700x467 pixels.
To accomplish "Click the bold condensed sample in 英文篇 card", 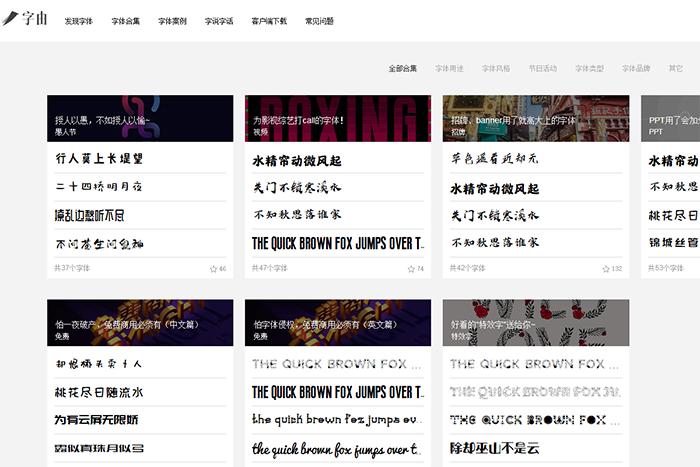I will click(338, 392).
